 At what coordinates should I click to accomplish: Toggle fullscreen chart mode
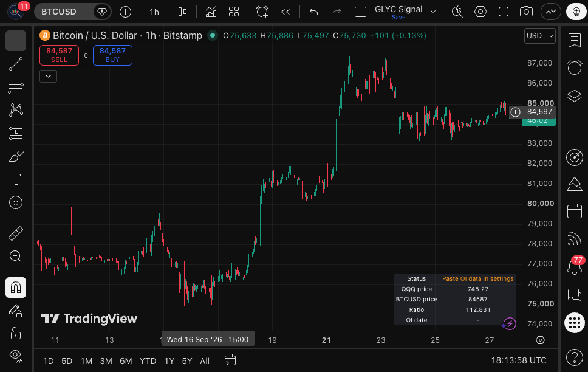(x=503, y=12)
